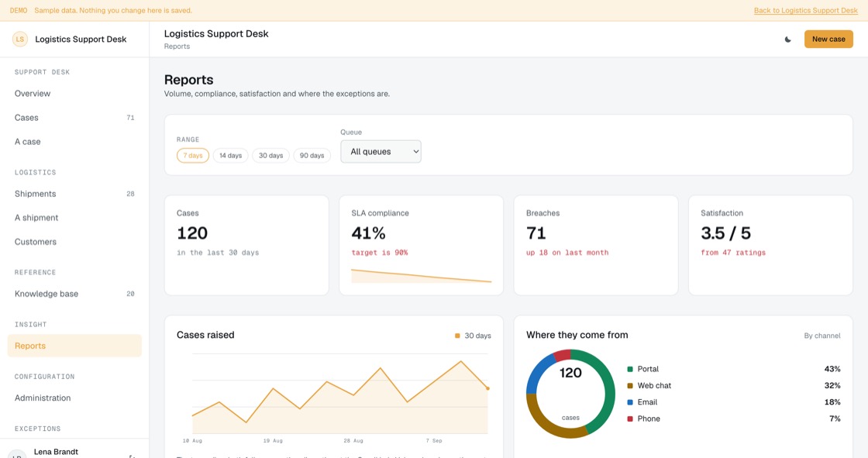Click the 'in the last 30 days' text
The image size is (868, 458).
click(x=218, y=253)
